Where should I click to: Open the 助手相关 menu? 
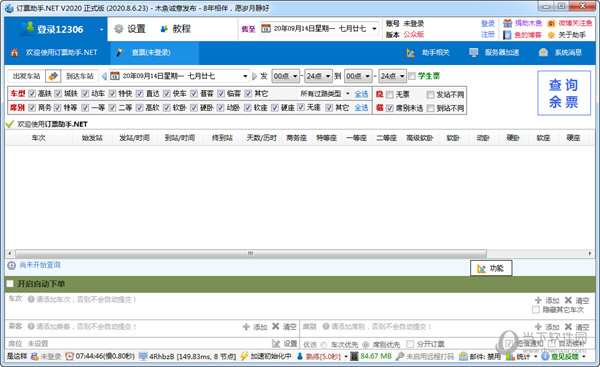coord(428,53)
